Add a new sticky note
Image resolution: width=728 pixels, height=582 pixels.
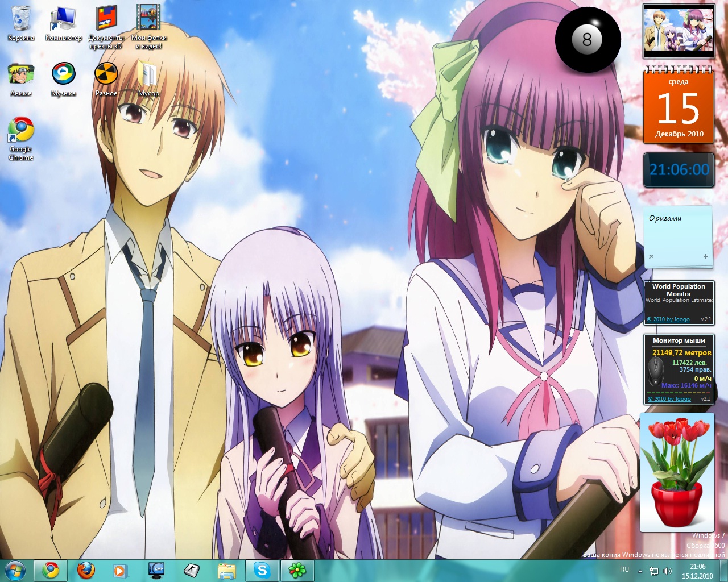pyautogui.click(x=706, y=256)
